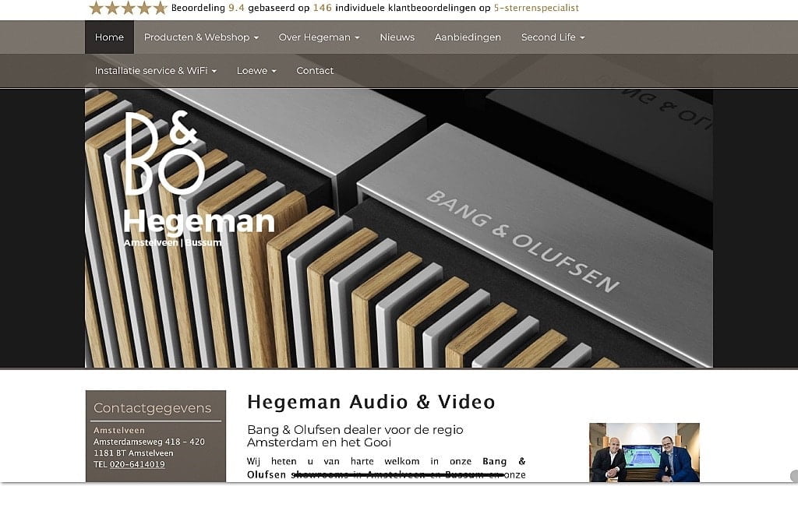The width and height of the screenshot is (798, 532).
Task: Click the Amstelveen | Bussum logo subtitle
Action: click(x=172, y=242)
